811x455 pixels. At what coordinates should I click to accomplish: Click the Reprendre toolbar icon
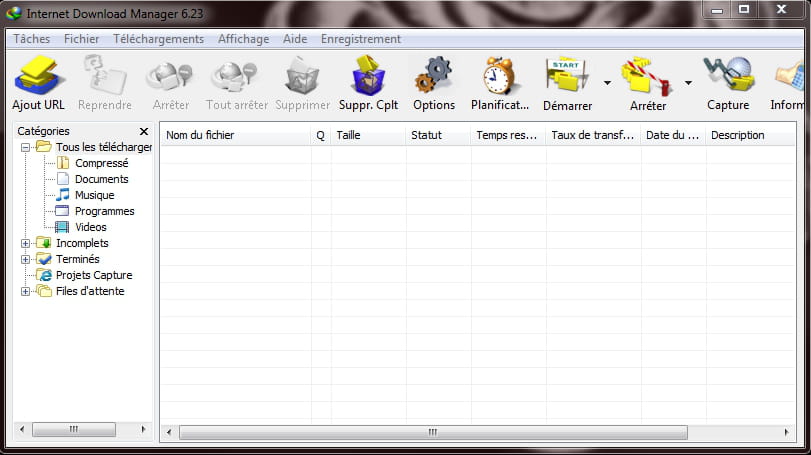click(105, 75)
